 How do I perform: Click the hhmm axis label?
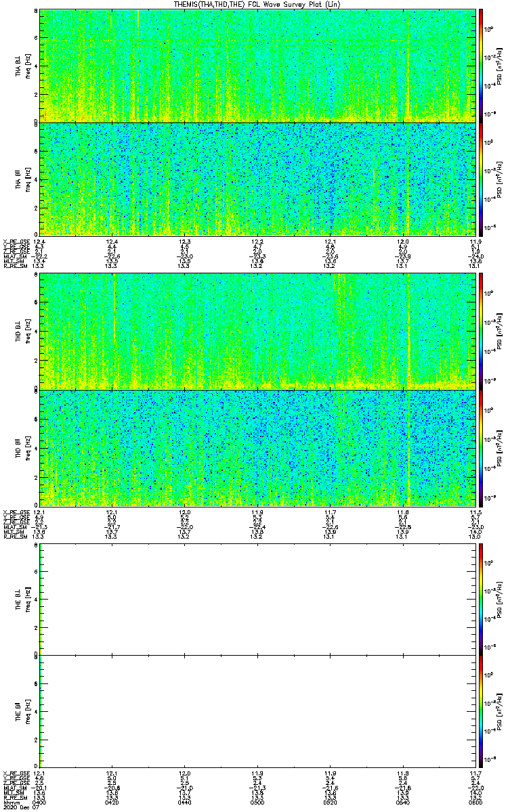point(11,802)
